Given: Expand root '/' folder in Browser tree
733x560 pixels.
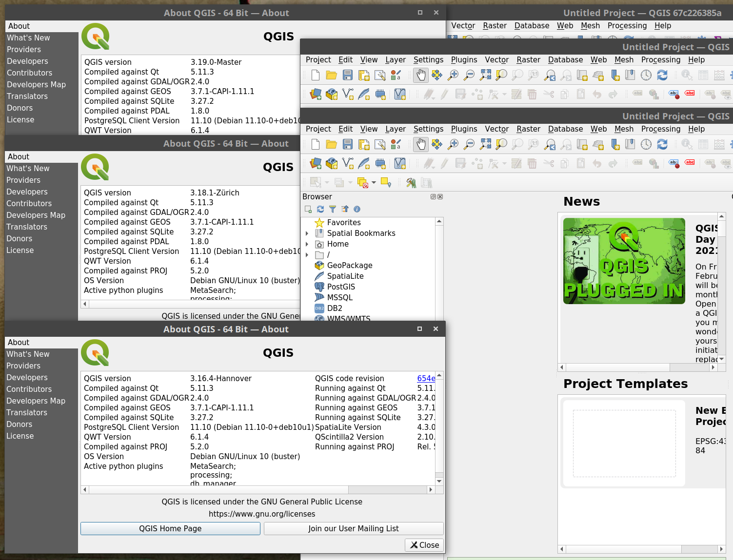Looking at the screenshot, I should [x=307, y=255].
